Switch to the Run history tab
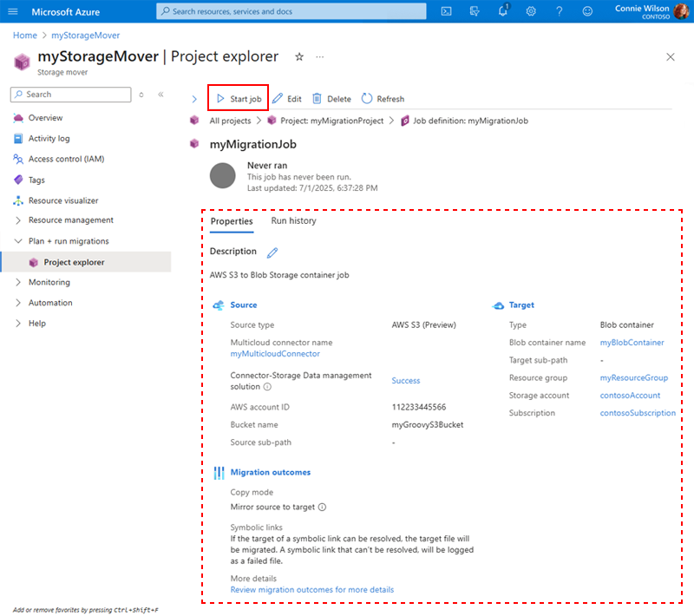 [293, 221]
